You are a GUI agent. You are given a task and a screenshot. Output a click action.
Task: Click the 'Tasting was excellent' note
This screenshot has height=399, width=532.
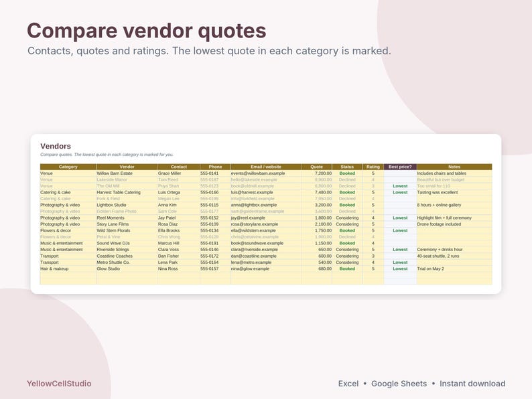438,192
